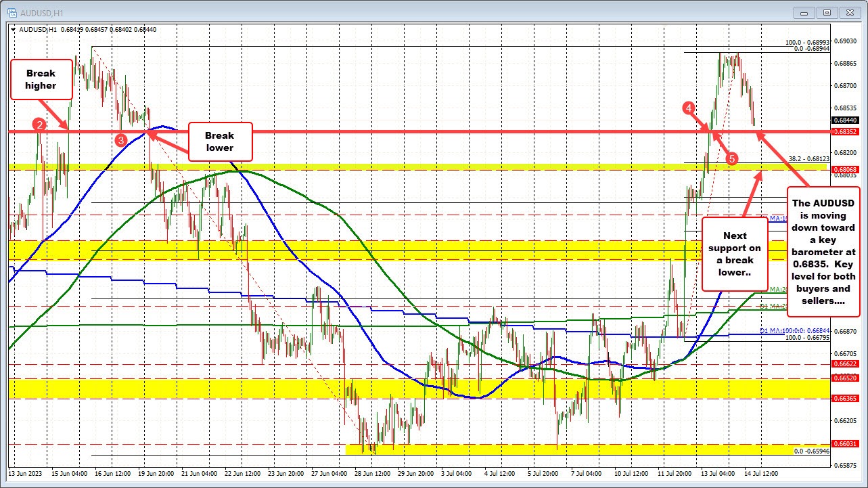Click the "13 Jun 2023" date on the time axis
This screenshot has height=488, width=868.
click(x=26, y=474)
